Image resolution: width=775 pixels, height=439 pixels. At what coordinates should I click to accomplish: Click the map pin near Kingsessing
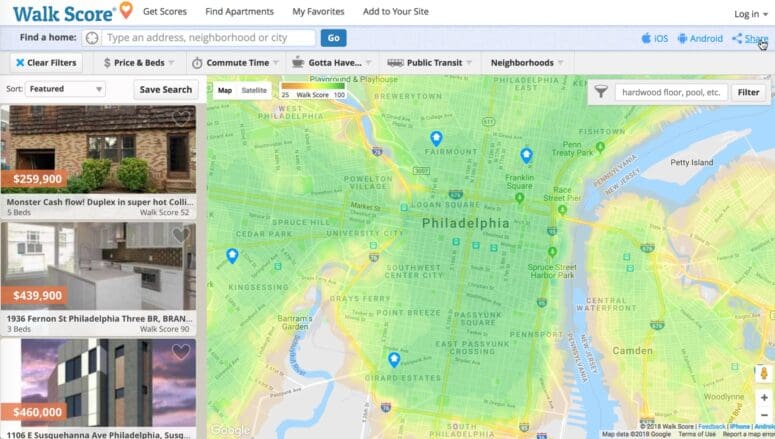pos(232,256)
